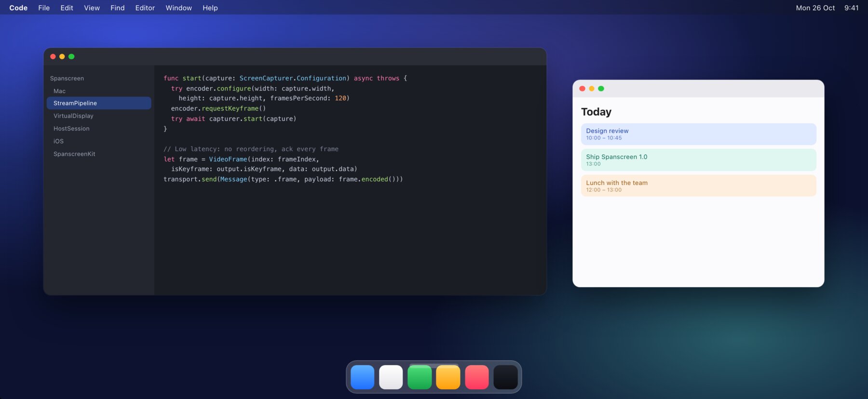Minimize the Today calendar window

tap(592, 89)
